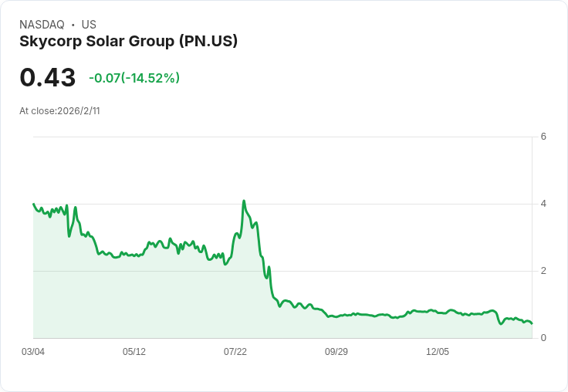
Task: Click the current price 0.43
Action: 47,77
